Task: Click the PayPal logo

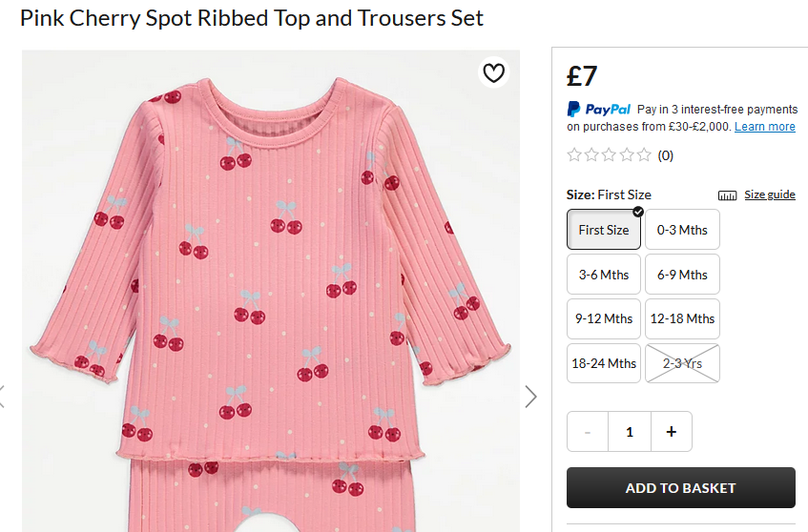Action: click(598, 109)
